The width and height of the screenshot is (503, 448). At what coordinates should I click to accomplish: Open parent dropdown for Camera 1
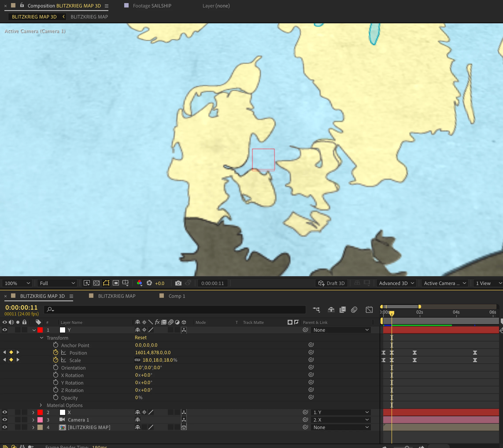click(341, 420)
